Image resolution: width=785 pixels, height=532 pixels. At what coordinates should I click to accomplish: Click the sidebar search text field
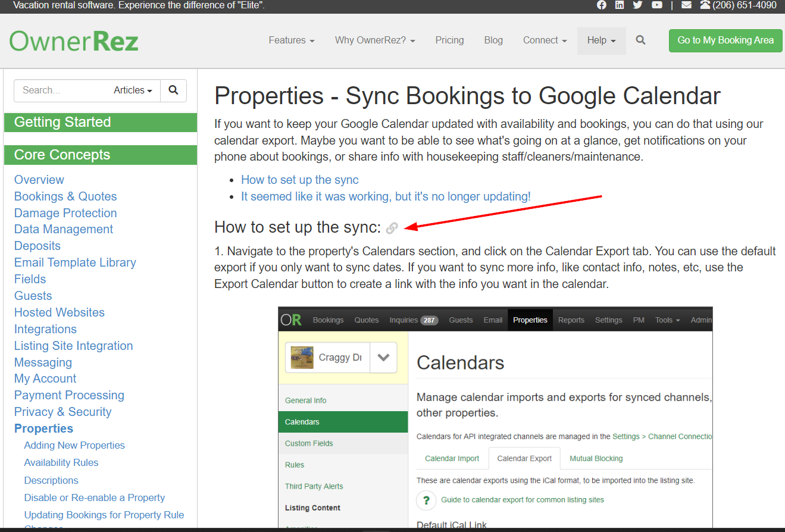point(60,90)
